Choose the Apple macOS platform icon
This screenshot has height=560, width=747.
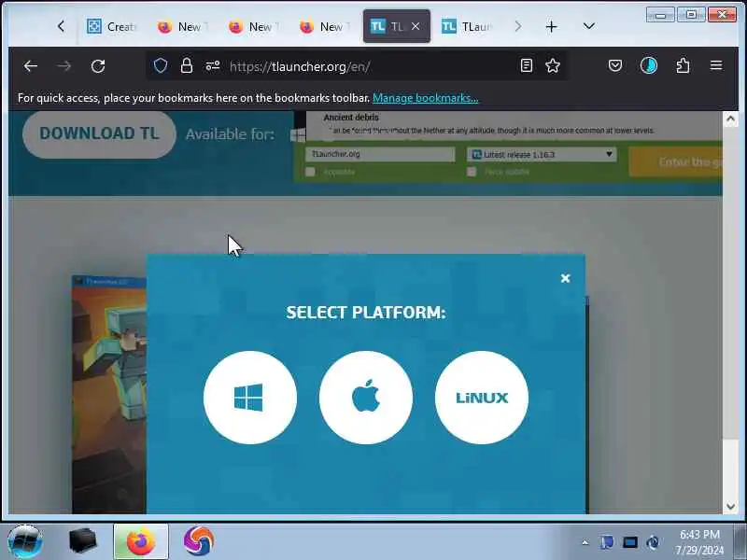coord(366,398)
